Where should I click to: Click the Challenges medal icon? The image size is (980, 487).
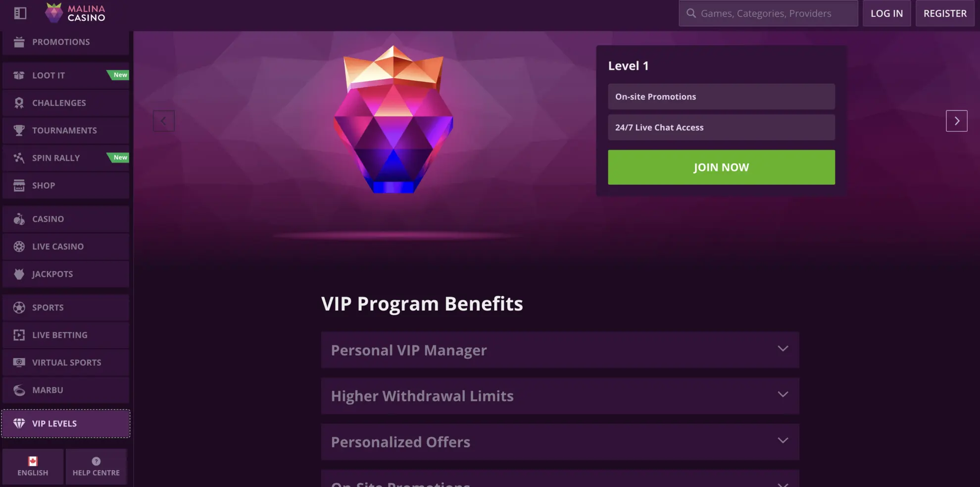19,103
